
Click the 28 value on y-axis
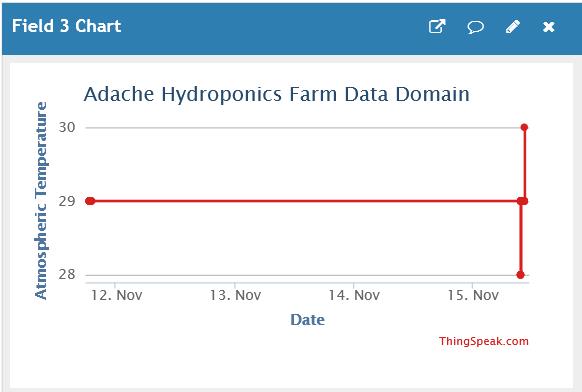67,274
